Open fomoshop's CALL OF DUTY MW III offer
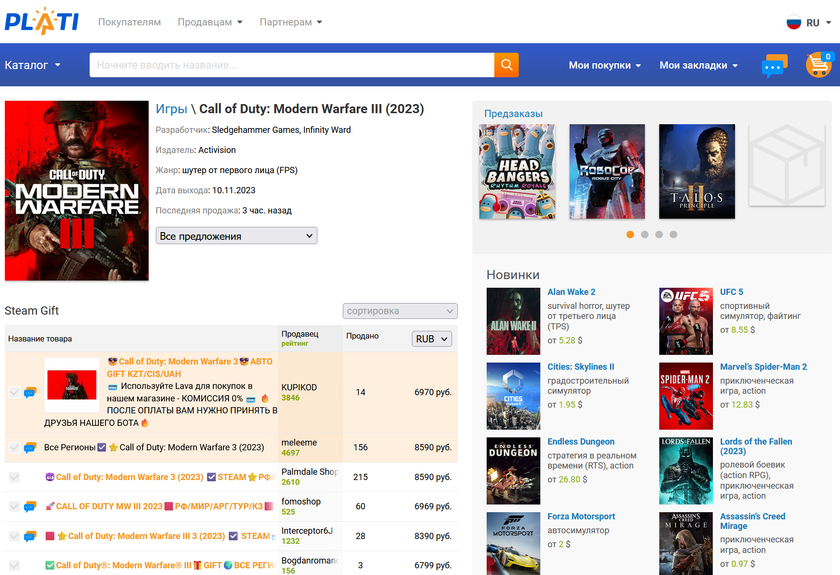Image resolution: width=840 pixels, height=575 pixels. 159,506
